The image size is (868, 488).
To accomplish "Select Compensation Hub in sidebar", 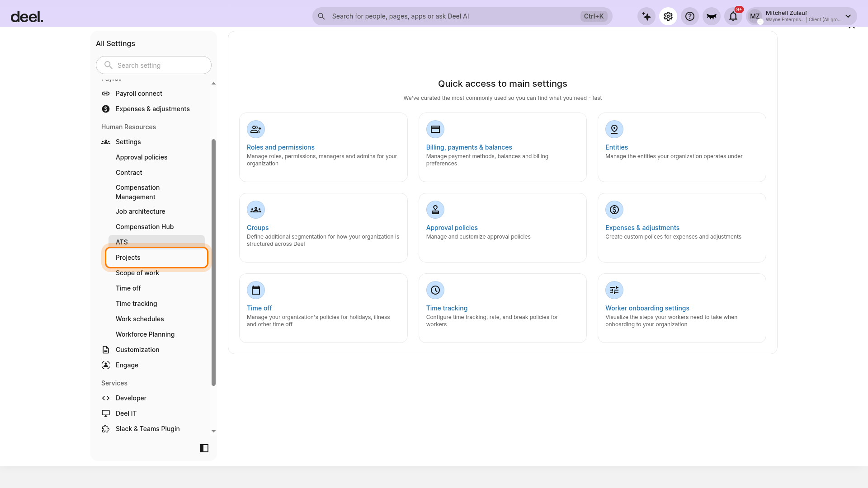I will click(x=145, y=227).
